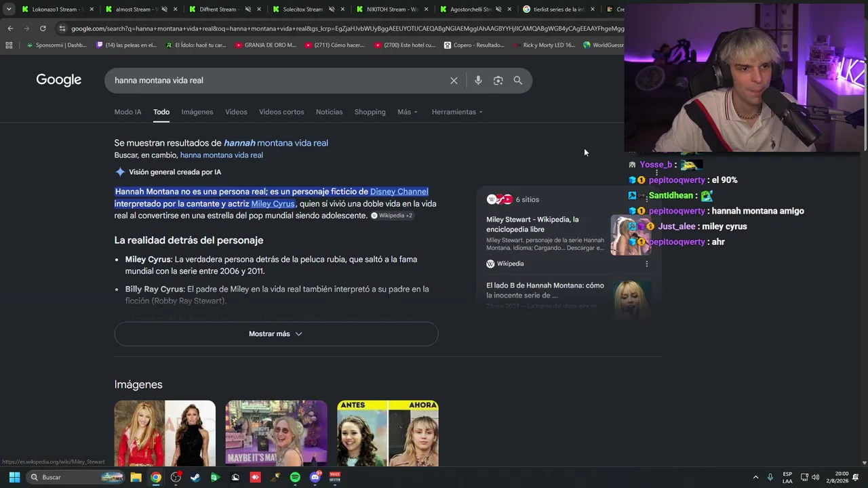Open the MAYBE IT'S MAY image result
Viewport: 868px width, 488px height.
tap(276, 433)
